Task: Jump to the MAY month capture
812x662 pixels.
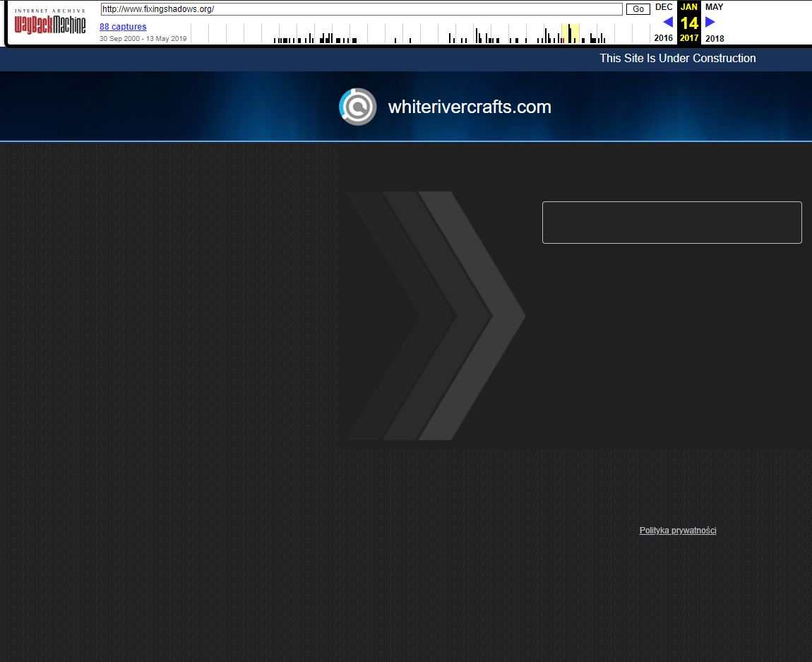Action: pos(714,7)
